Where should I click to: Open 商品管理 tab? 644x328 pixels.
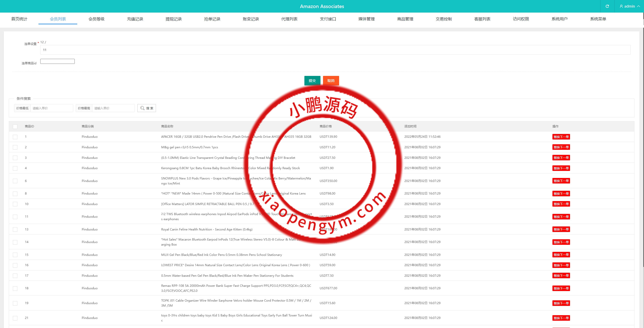point(405,19)
